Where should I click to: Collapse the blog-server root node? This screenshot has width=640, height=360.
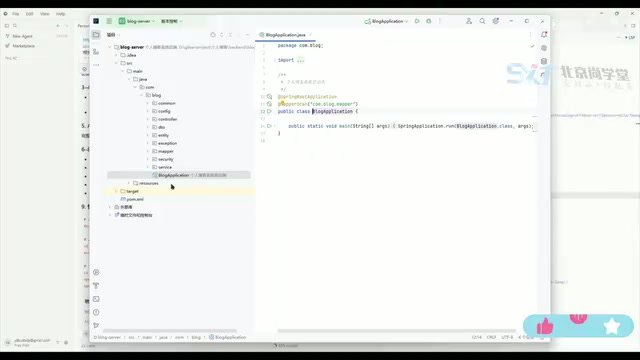[109, 47]
